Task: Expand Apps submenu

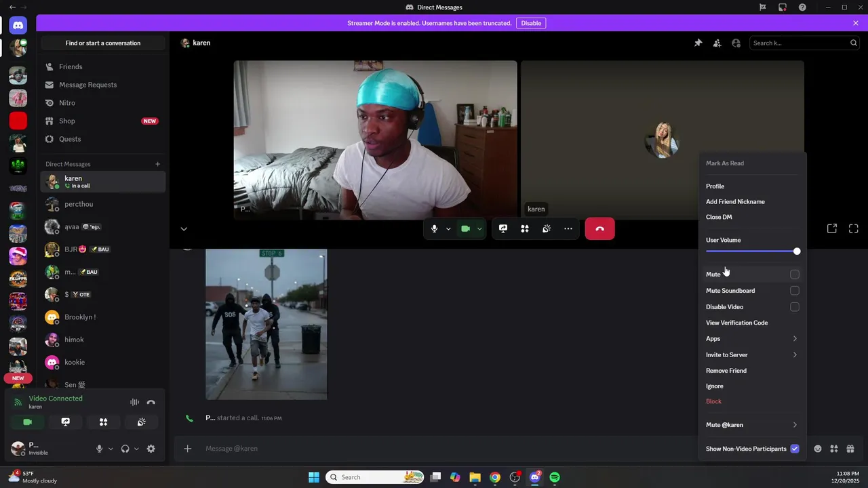Action: coord(753,339)
